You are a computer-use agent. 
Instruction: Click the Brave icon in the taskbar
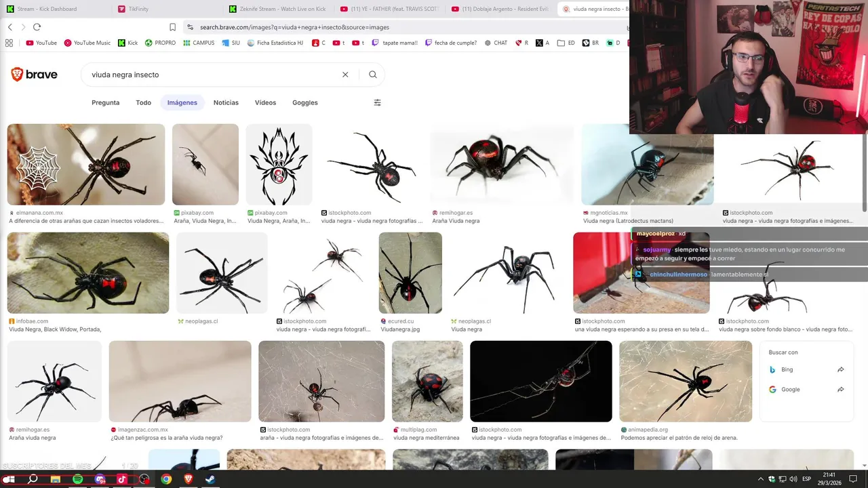(x=189, y=479)
